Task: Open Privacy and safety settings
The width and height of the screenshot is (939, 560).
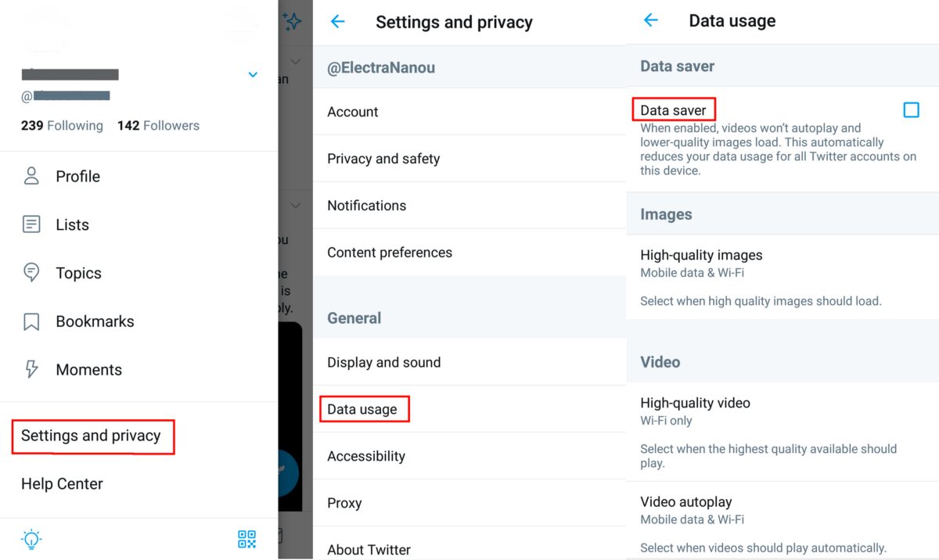Action: click(x=383, y=159)
